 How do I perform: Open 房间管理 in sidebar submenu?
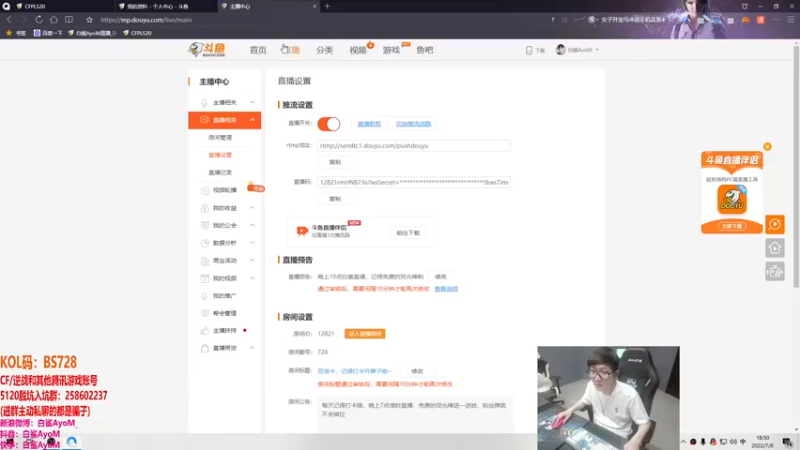click(220, 138)
